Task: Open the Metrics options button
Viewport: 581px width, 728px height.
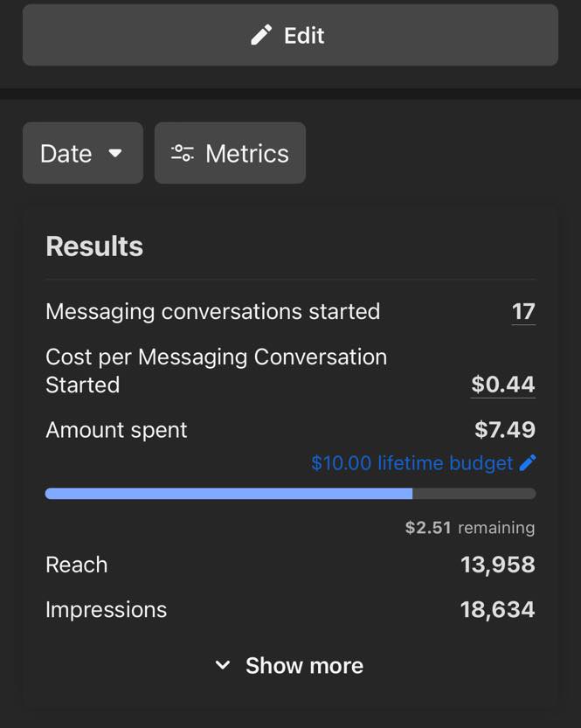Action: 230,154
